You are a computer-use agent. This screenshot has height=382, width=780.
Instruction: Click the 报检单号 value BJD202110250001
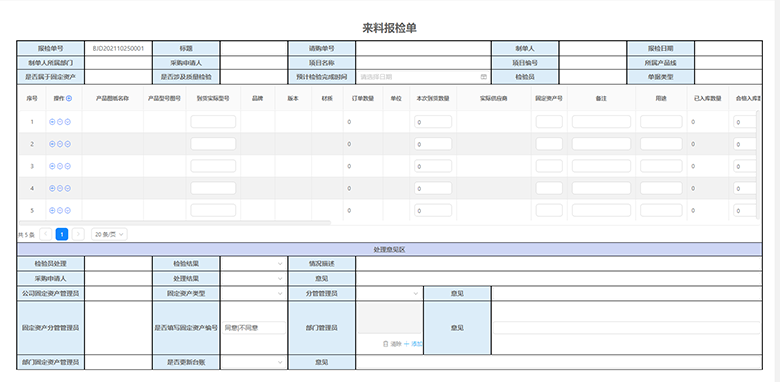118,48
